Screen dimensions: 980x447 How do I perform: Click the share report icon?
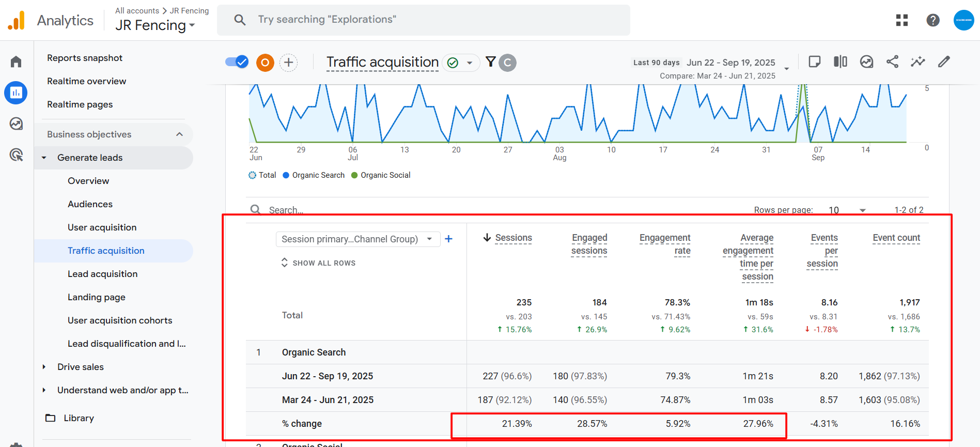[x=892, y=62]
